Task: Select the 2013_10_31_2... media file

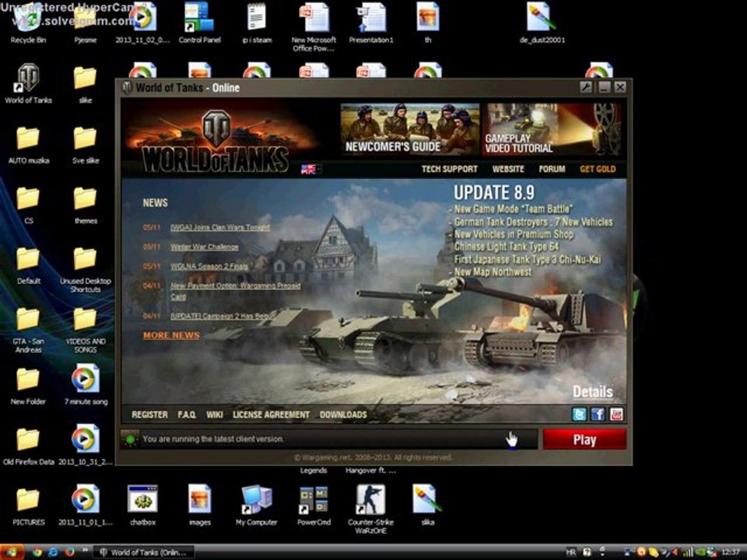Action: [86, 445]
